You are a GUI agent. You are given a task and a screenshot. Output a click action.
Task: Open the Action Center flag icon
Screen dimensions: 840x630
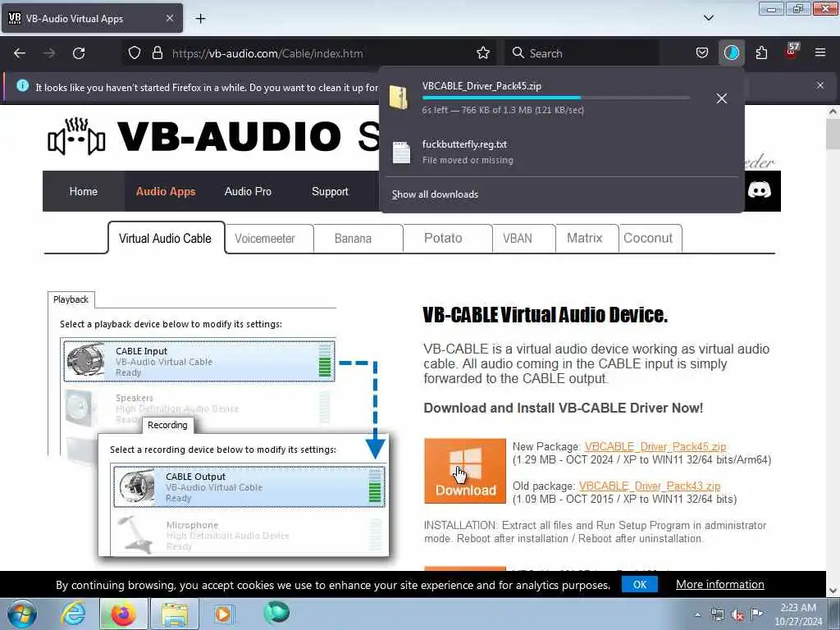(x=756, y=614)
